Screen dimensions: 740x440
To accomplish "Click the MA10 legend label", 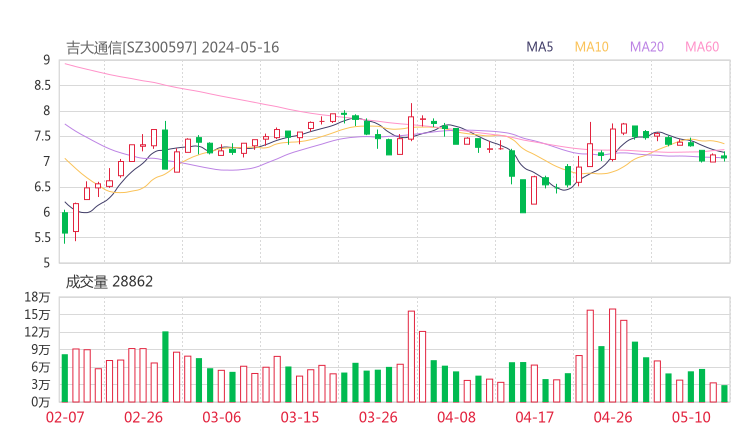I will pyautogui.click(x=591, y=47).
